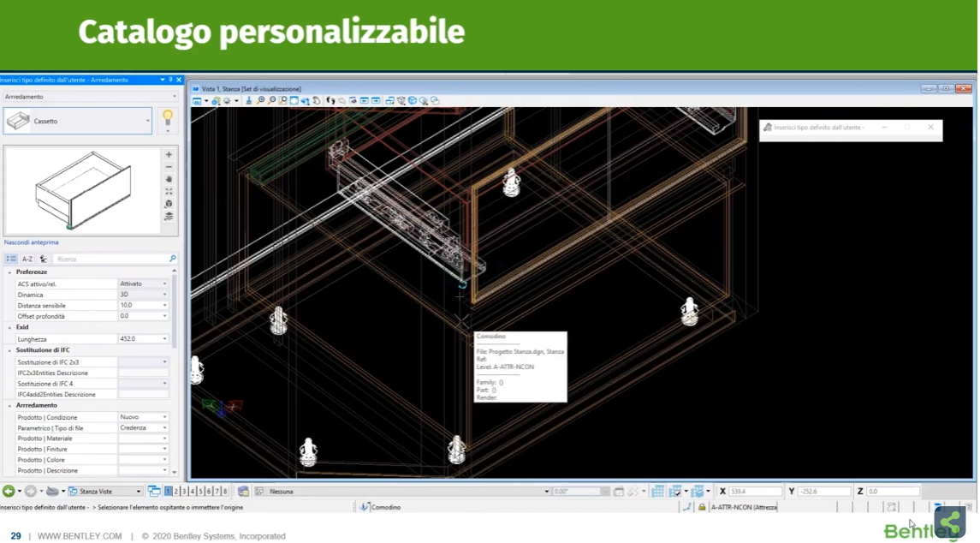The image size is (980, 543).
Task: Collapse the Sostituzione di IFC section
Action: pyautogui.click(x=10, y=350)
